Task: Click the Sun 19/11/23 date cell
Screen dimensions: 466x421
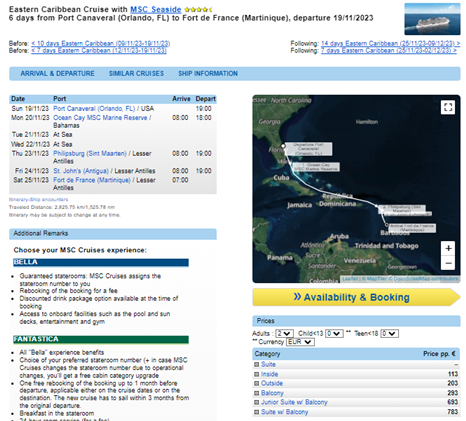Action: point(30,109)
